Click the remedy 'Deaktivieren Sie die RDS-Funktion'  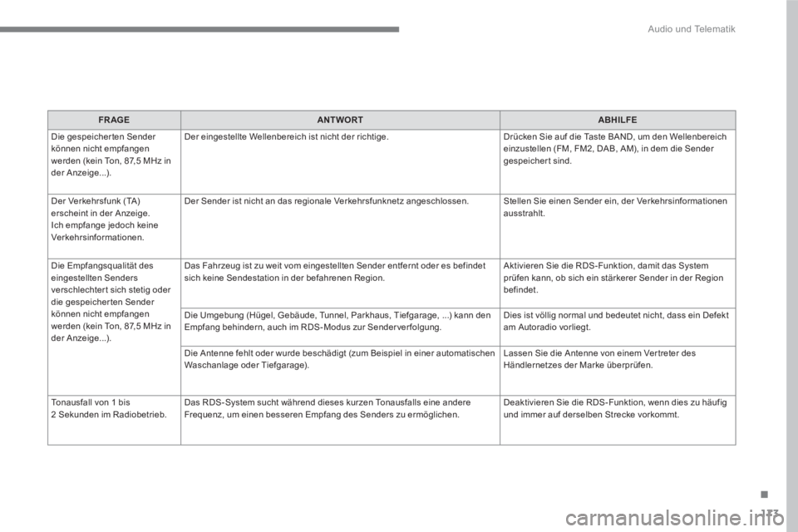[x=618, y=420]
